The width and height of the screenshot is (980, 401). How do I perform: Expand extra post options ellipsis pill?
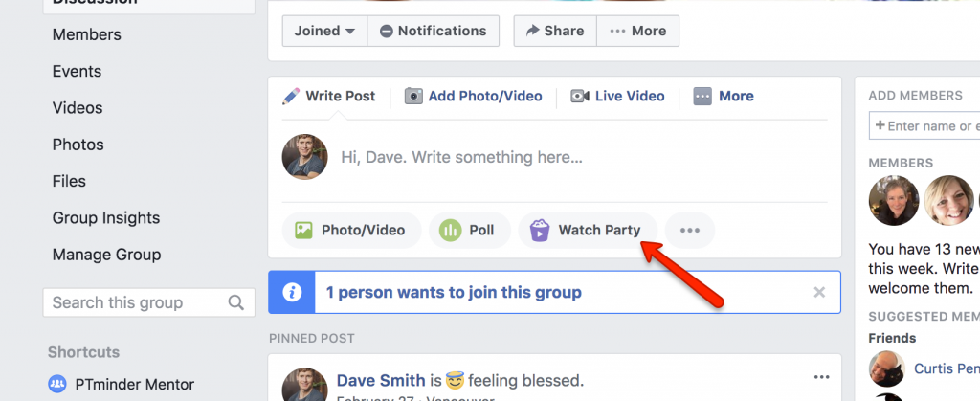pos(690,231)
